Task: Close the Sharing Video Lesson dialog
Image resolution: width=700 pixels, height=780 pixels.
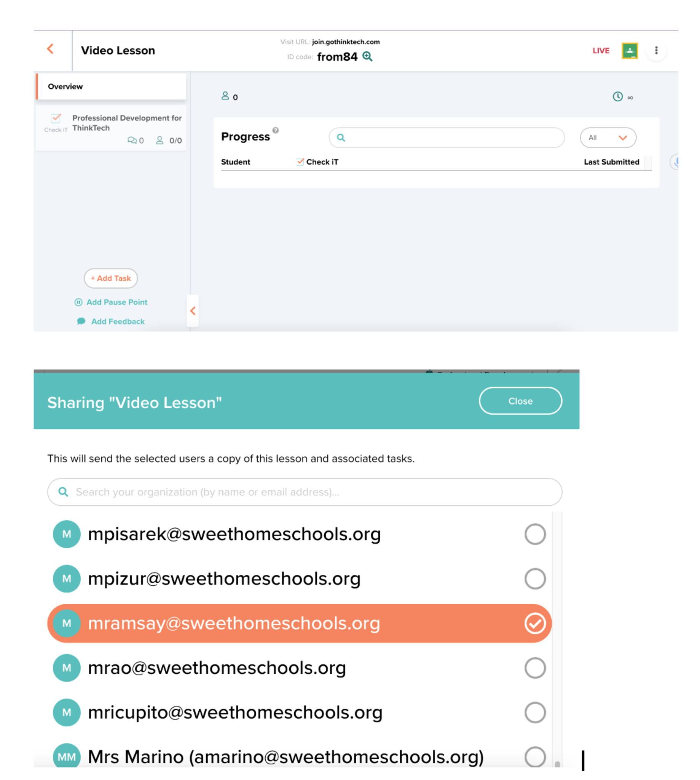Action: 520,401
